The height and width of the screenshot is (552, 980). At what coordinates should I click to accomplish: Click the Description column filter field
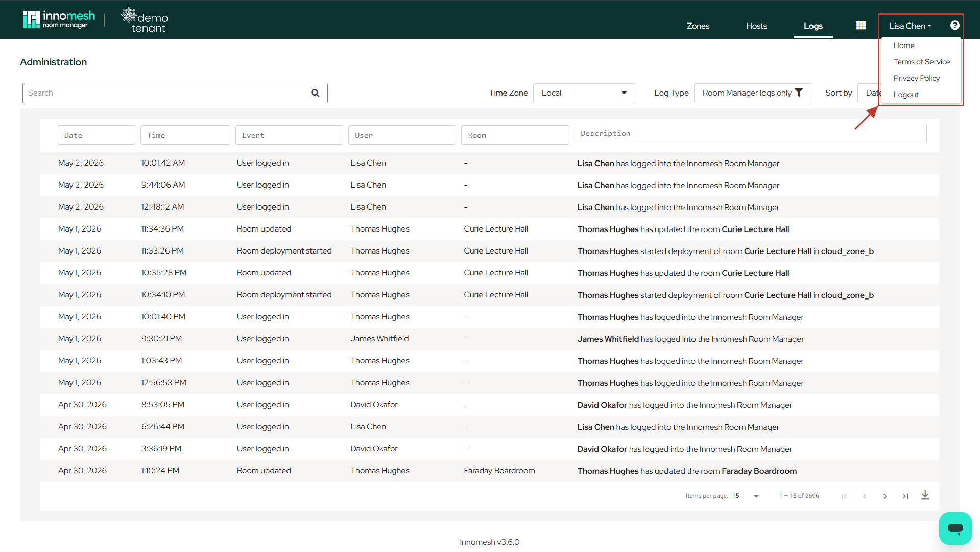750,133
